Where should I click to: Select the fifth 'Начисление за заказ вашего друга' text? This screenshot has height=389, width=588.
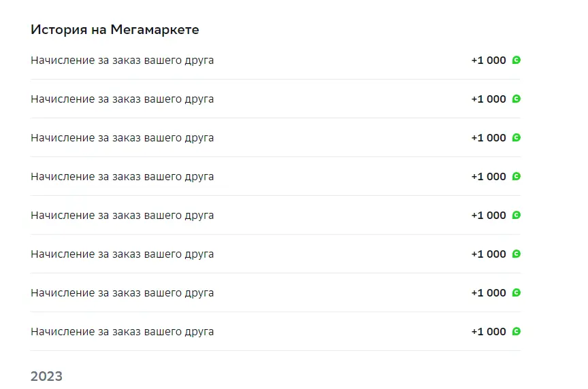point(122,216)
